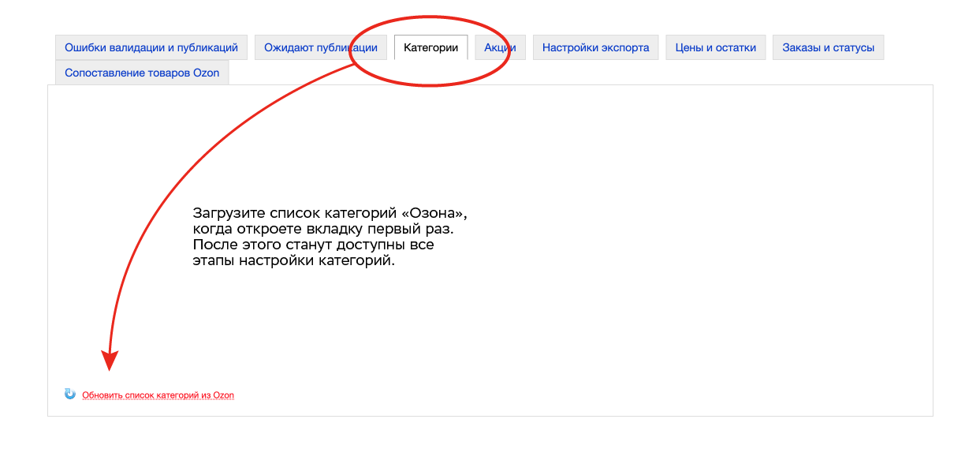The width and height of the screenshot is (980, 449).
Task: Open Сопоставление товаров Ozon tab
Action: (x=142, y=73)
